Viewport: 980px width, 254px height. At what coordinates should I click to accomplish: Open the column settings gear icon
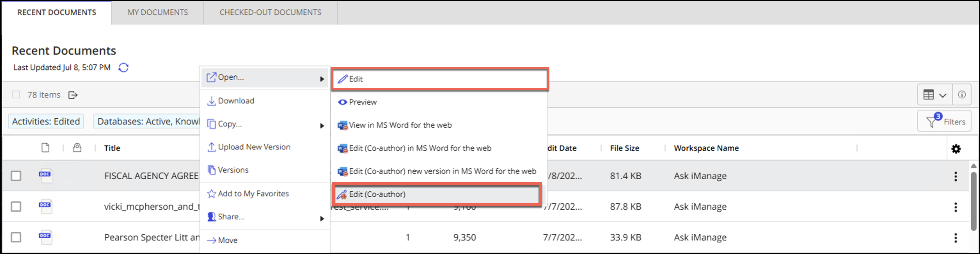point(956,148)
